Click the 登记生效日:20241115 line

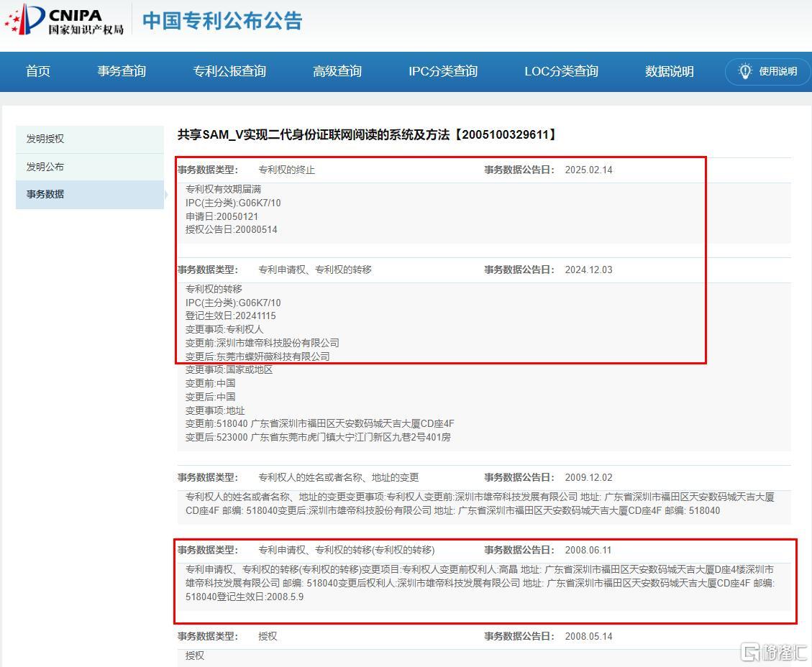click(230, 316)
